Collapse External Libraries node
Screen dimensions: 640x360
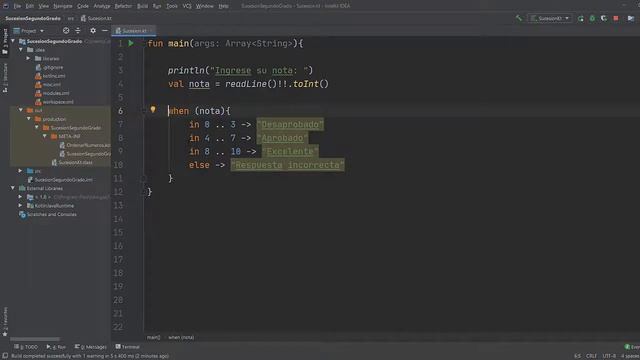click(13, 188)
